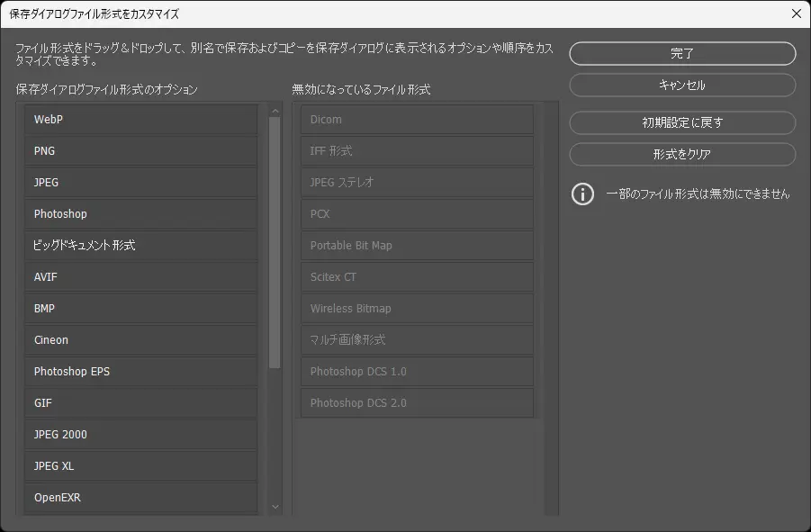
Task: Select the AVIF format row
Action: click(140, 277)
